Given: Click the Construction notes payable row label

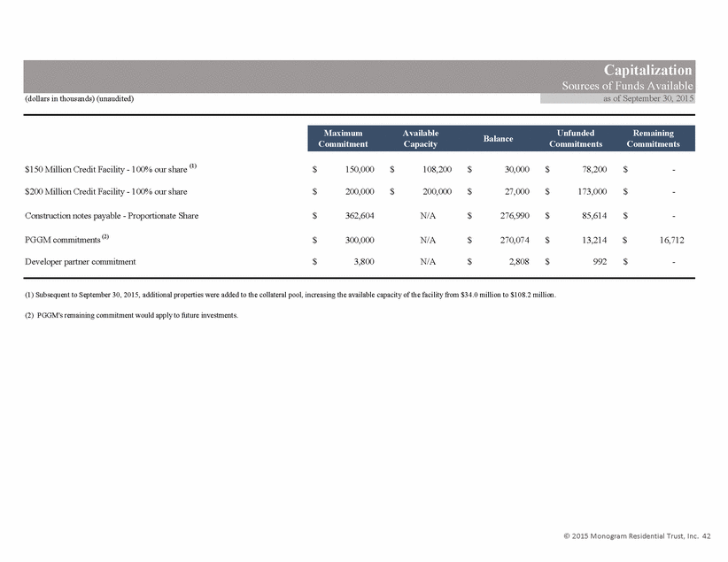Looking at the screenshot, I should (112, 216).
